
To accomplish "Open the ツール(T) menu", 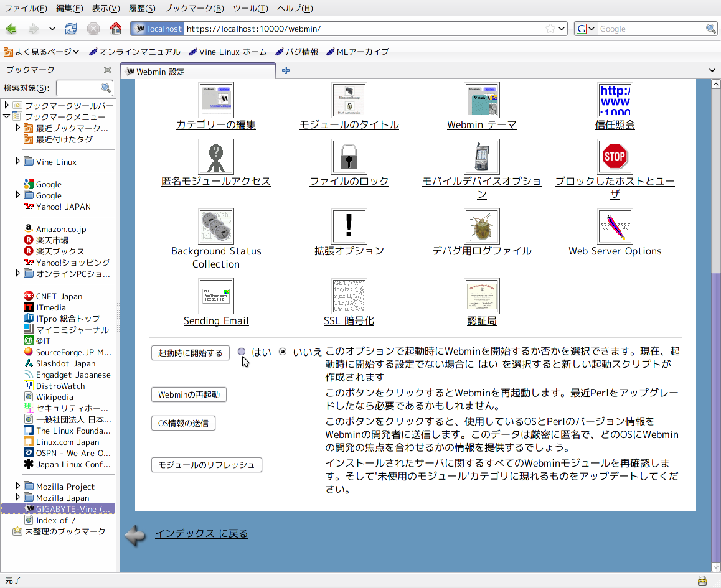I will click(x=250, y=8).
